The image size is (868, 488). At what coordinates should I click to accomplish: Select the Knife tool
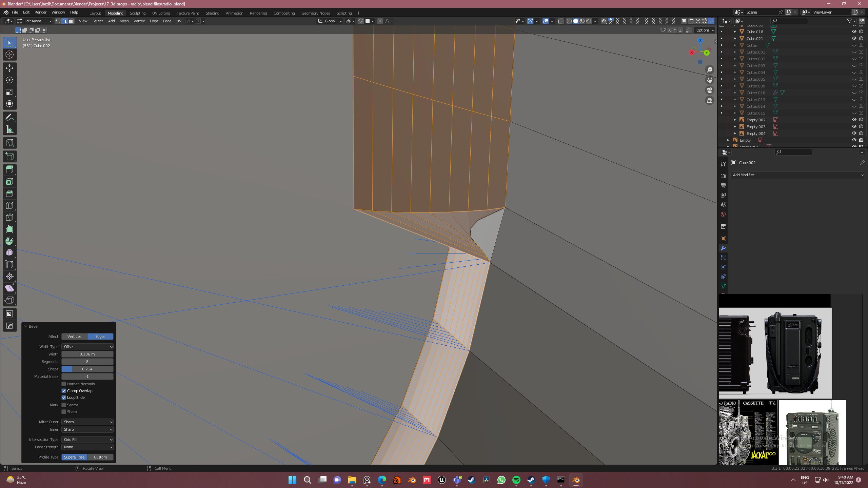pyautogui.click(x=9, y=218)
